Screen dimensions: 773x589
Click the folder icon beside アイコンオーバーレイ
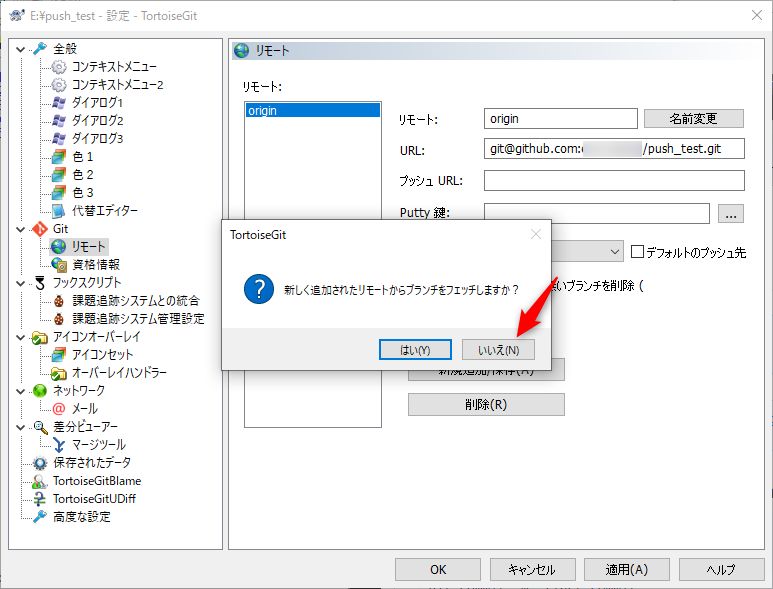pyautogui.click(x=39, y=337)
